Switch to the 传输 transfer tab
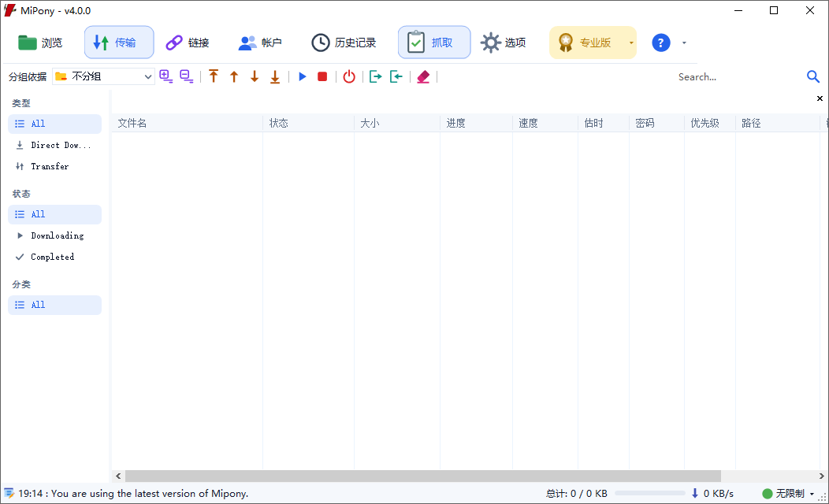The image size is (829, 504). click(119, 43)
